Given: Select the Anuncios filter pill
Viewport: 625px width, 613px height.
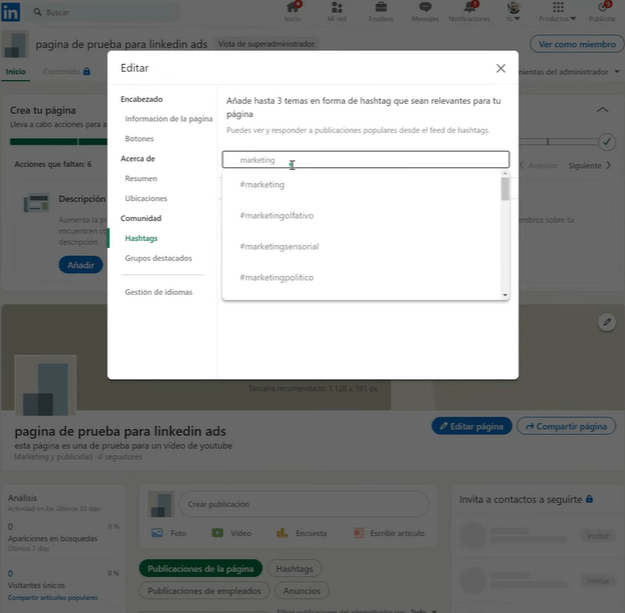Looking at the screenshot, I should point(302,591).
